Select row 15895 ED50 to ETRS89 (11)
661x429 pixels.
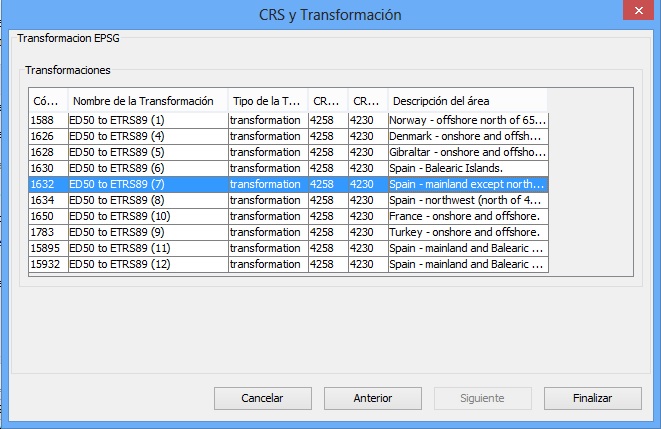pyautogui.click(x=289, y=248)
